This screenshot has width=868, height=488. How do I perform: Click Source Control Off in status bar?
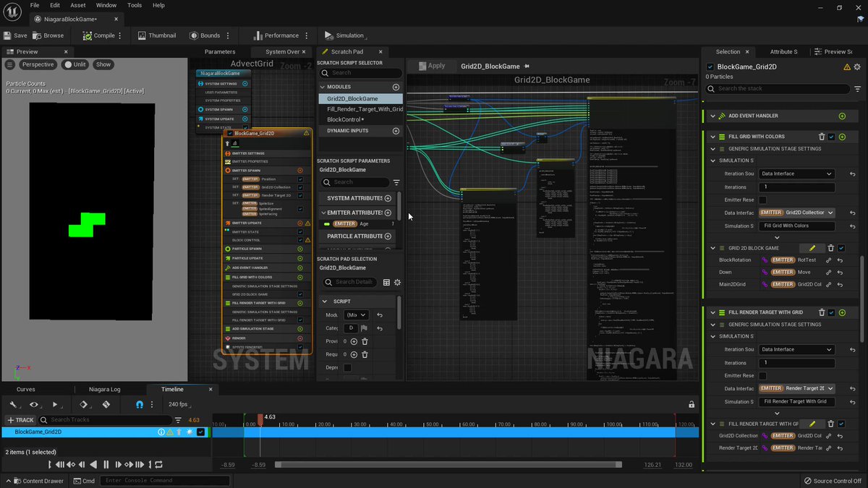833,481
